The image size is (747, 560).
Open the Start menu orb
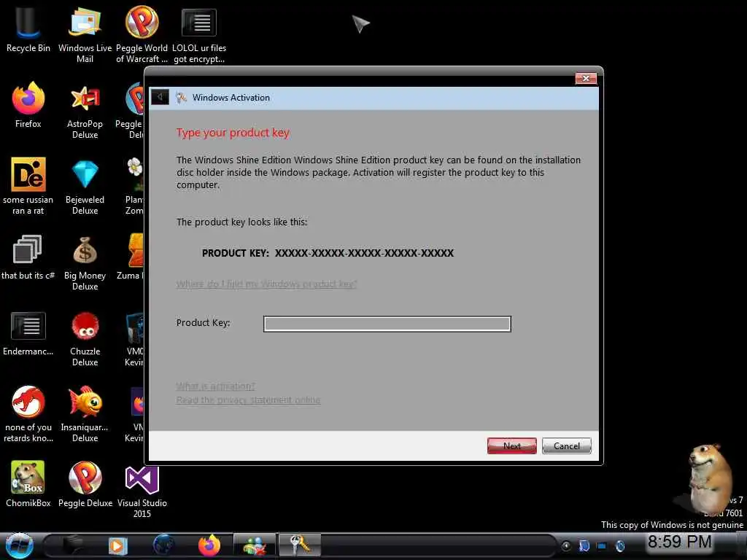coord(19,545)
